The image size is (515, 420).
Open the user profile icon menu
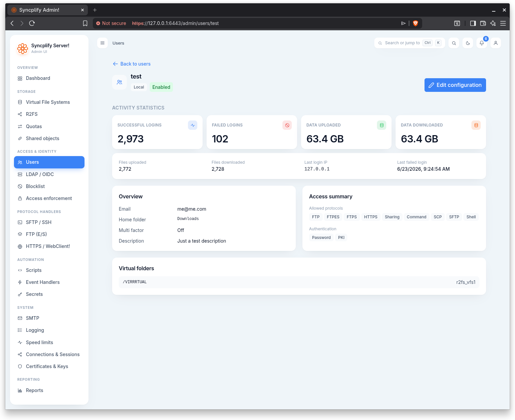pos(496,43)
